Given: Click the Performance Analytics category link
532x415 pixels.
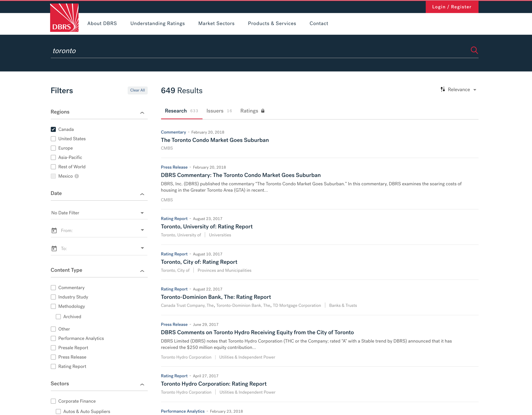Looking at the screenshot, I should [183, 411].
